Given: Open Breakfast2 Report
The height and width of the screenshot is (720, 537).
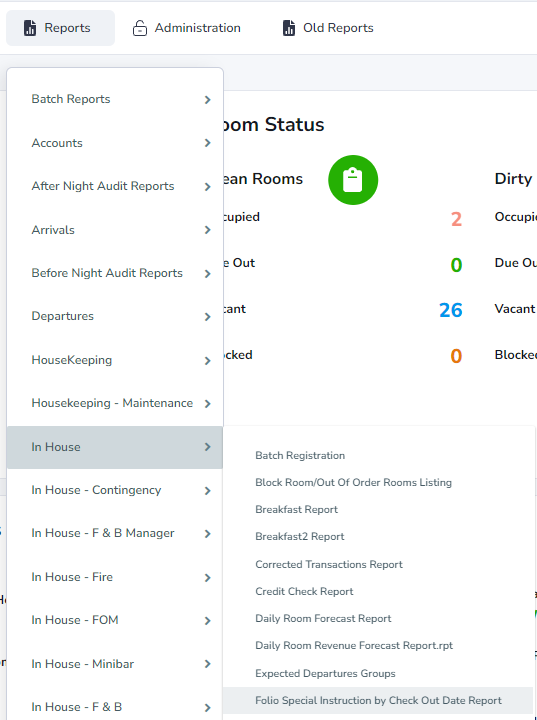Looking at the screenshot, I should click(300, 537).
